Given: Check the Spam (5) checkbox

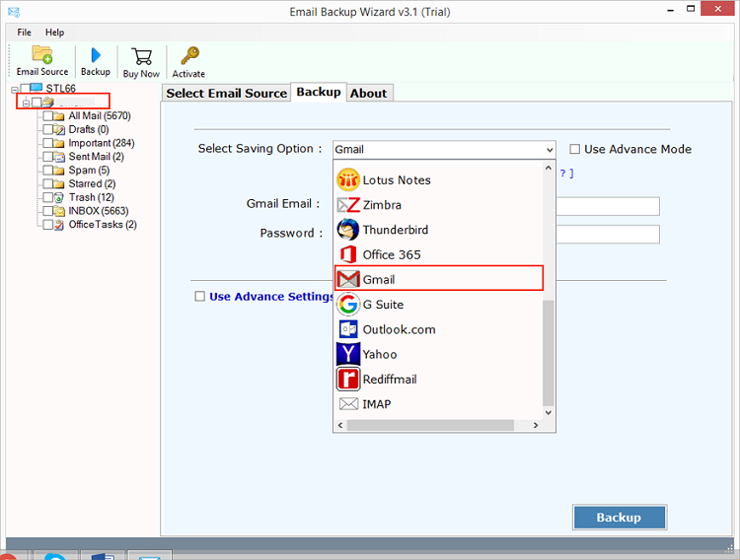Looking at the screenshot, I should point(47,171).
